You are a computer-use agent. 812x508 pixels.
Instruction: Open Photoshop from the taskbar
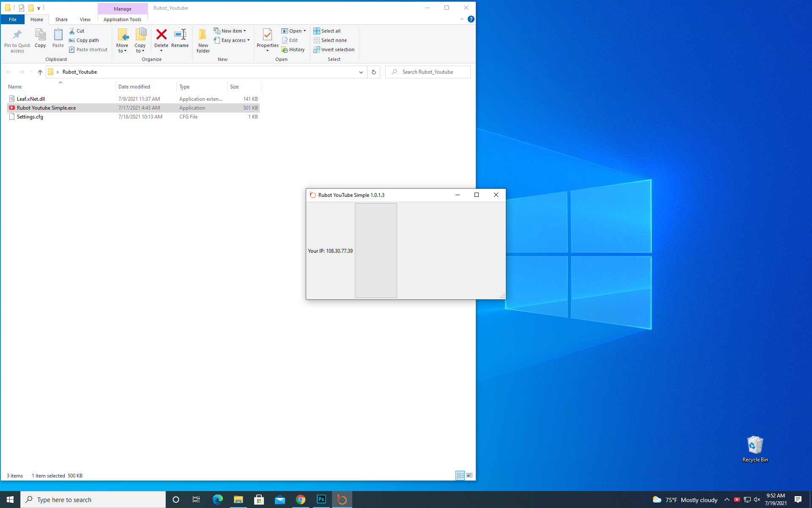click(321, 500)
